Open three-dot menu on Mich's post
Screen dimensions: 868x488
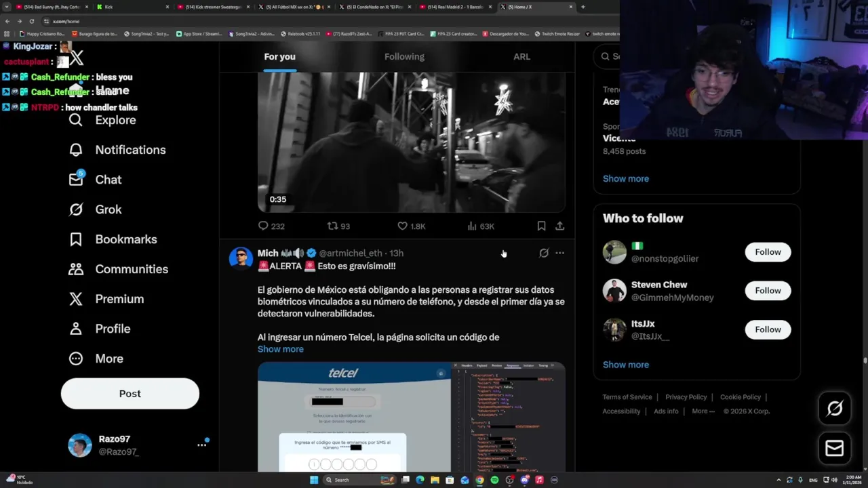559,253
